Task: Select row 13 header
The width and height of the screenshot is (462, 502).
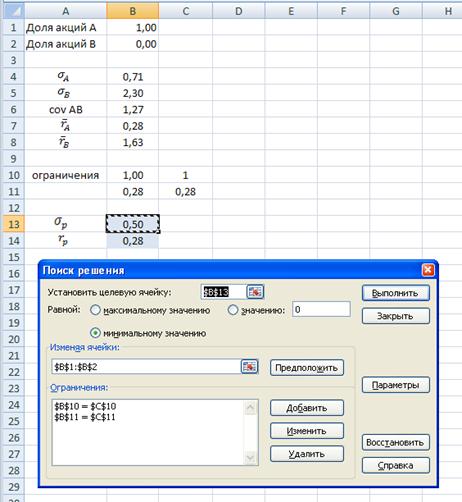Action: 13,224
